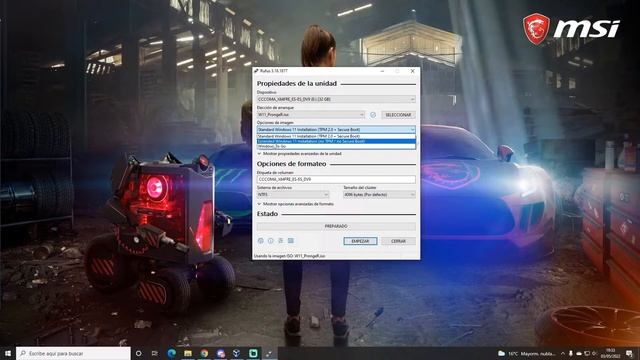Open the Dispositivo device dropdown
Viewport: 640px width, 360px height.
pyautogui.click(x=336, y=99)
